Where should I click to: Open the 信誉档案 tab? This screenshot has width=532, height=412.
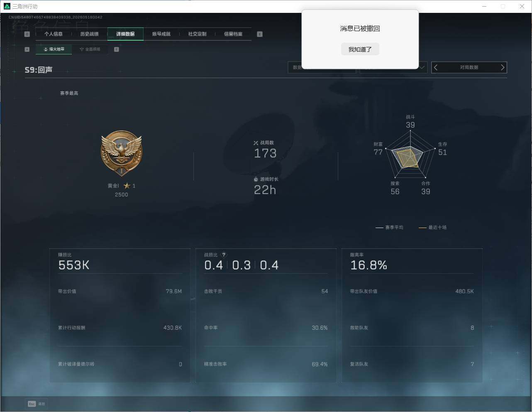(x=233, y=34)
